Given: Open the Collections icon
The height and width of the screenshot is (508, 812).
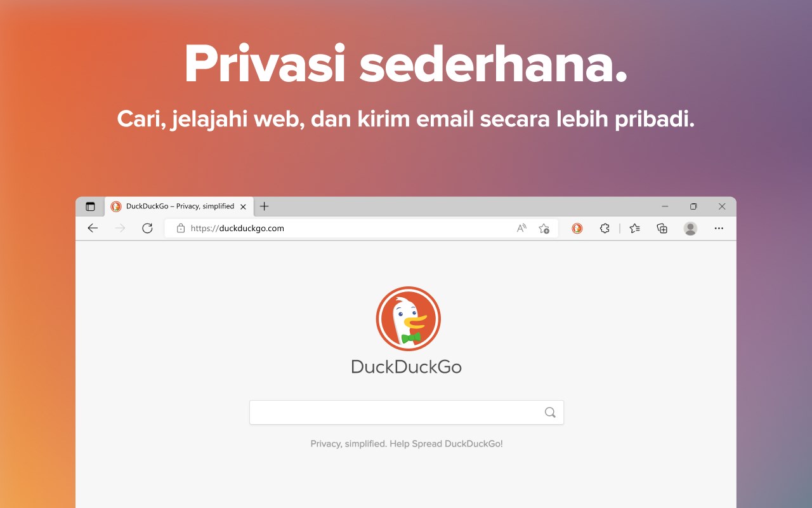Looking at the screenshot, I should (x=662, y=228).
